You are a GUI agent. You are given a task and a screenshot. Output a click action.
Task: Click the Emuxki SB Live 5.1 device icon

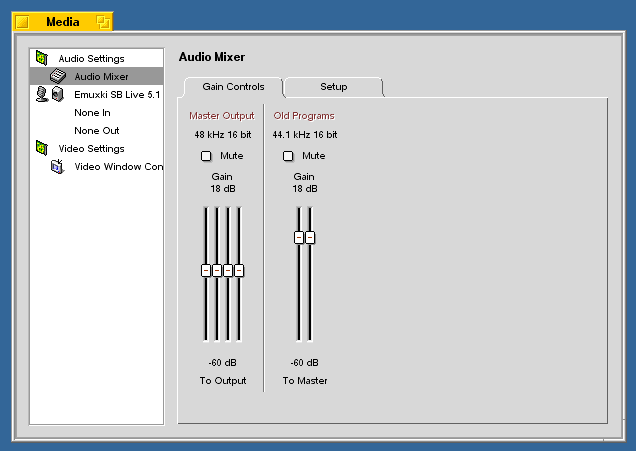pos(50,95)
